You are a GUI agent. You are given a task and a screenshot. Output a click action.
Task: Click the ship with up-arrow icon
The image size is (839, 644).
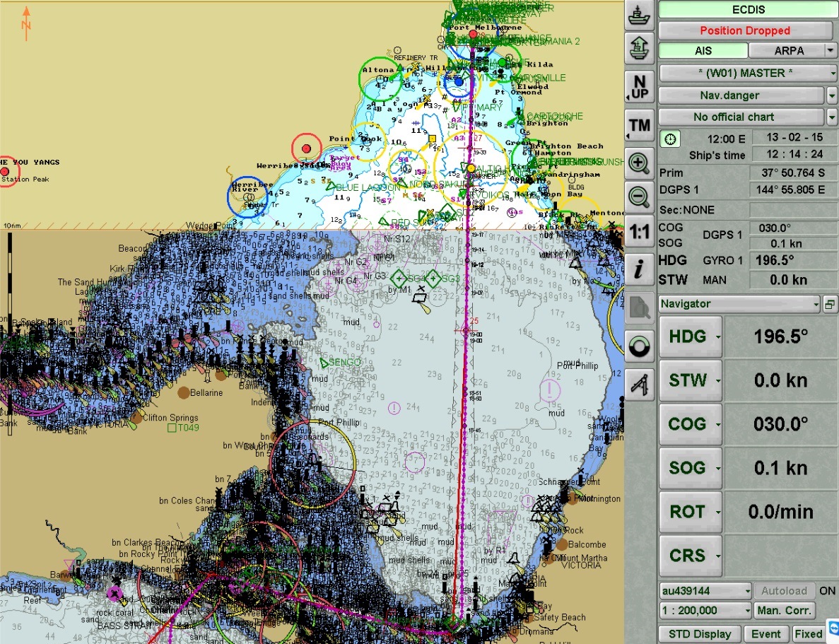639,48
